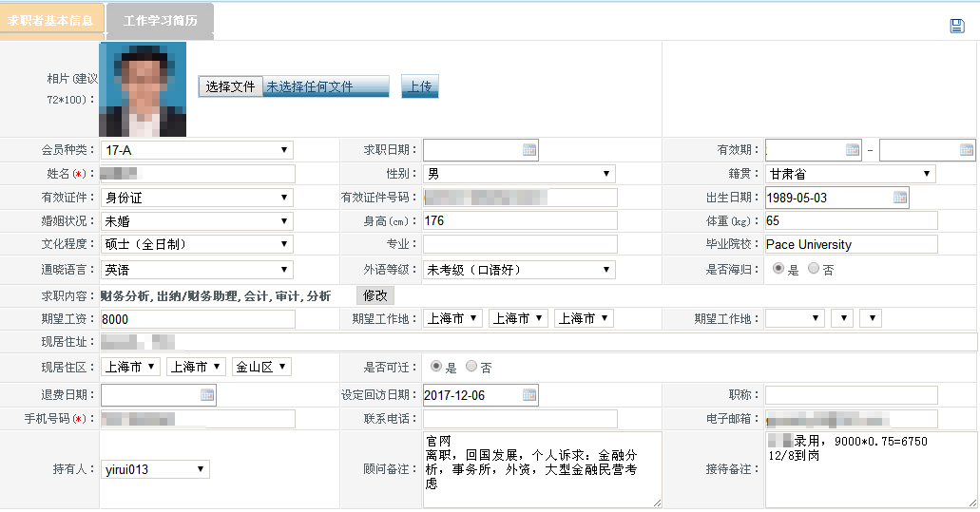980x512 pixels.
Task: Open calendar picker for 求职日期
Action: click(x=529, y=150)
